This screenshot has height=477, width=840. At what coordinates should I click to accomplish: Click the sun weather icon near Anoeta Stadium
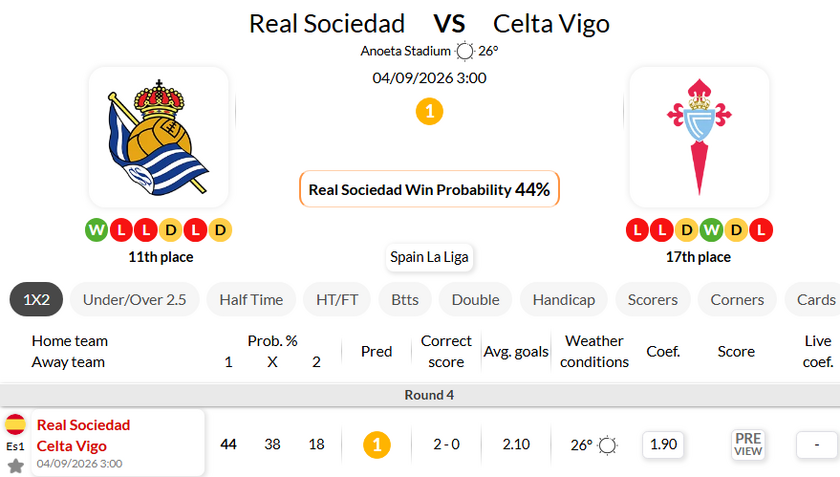pos(464,51)
